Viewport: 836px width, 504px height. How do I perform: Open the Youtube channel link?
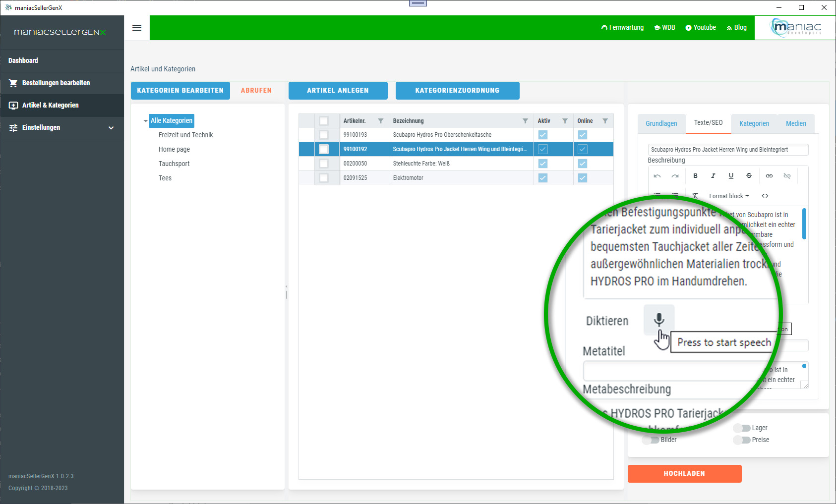(x=701, y=28)
